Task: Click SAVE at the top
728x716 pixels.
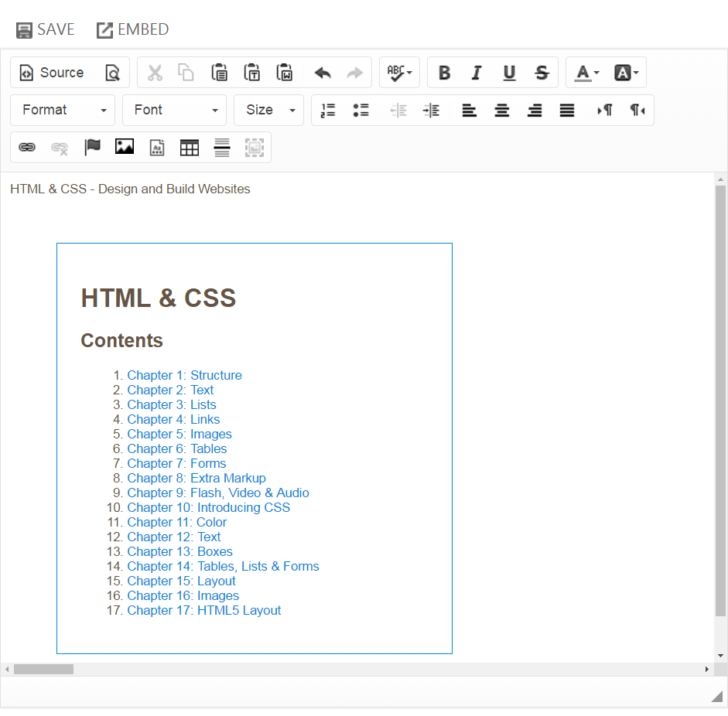Action: 46,29
